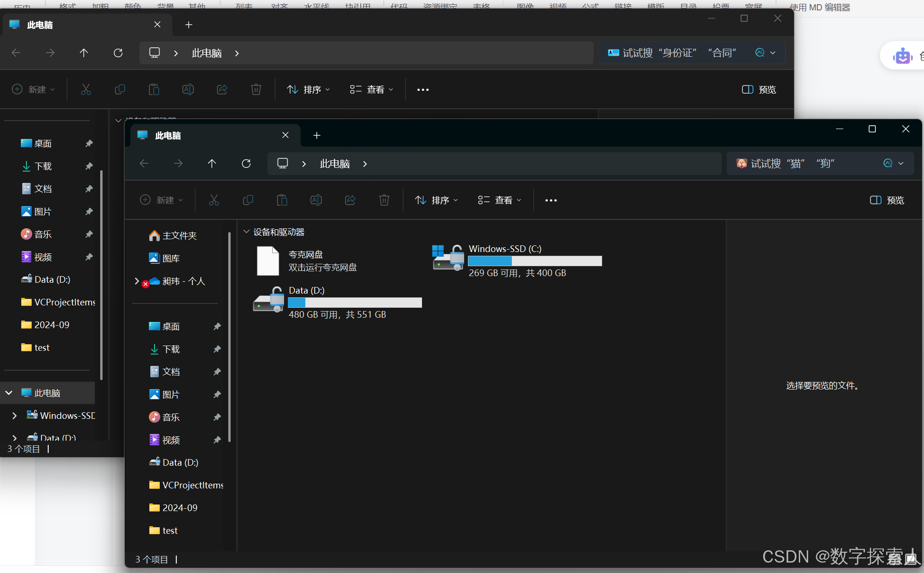The width and height of the screenshot is (924, 573).
Task: Click the Up arrow in front window navigation
Action: (212, 164)
